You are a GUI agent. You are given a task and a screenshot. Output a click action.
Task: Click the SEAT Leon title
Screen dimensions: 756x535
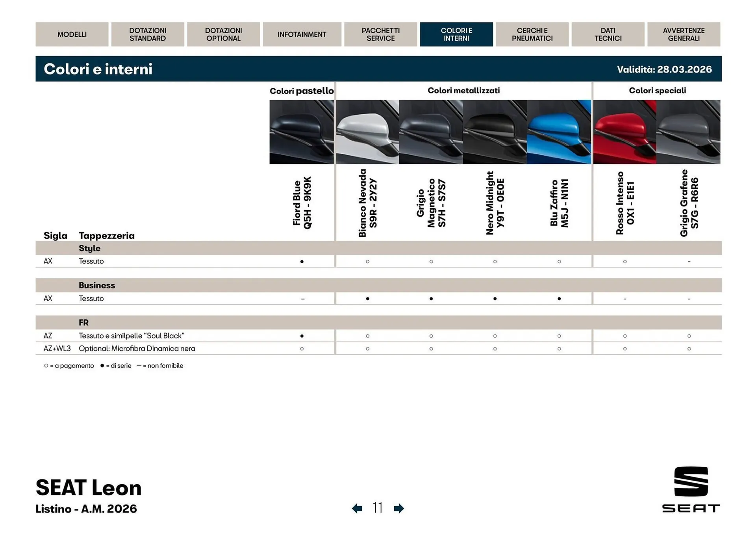(x=89, y=488)
